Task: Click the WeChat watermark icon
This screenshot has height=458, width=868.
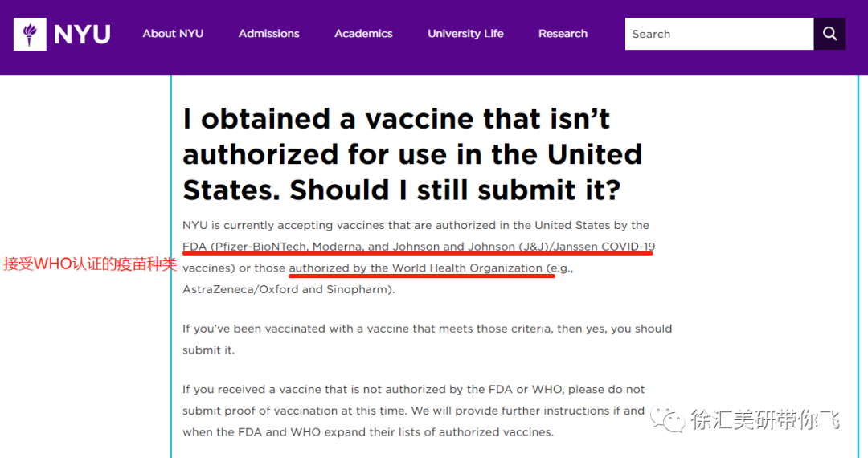Action: [x=667, y=418]
